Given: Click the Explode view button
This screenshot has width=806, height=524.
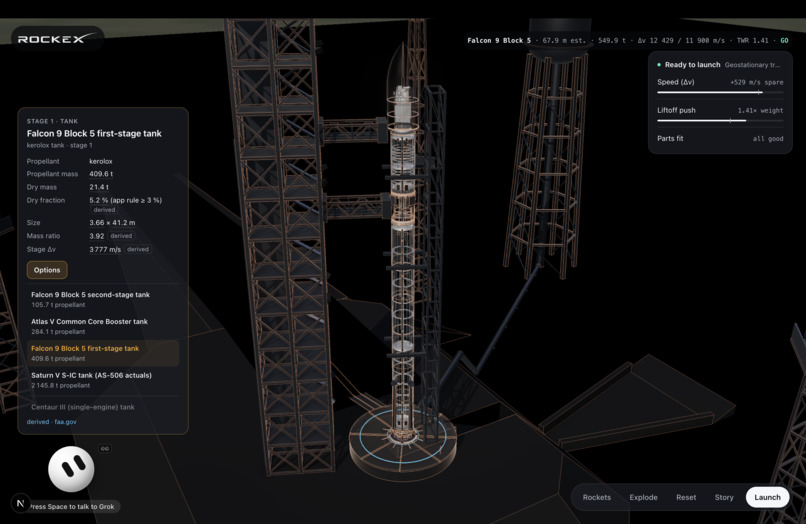Looking at the screenshot, I should [x=644, y=497].
